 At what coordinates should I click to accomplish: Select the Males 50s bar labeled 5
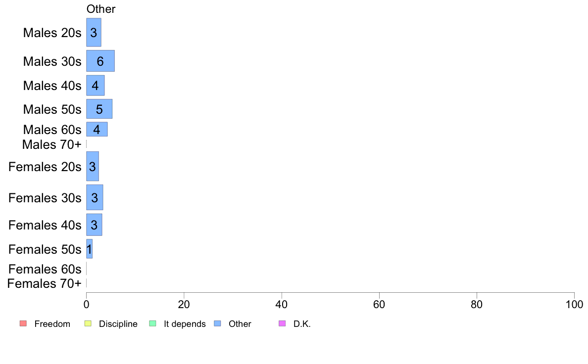click(x=99, y=109)
